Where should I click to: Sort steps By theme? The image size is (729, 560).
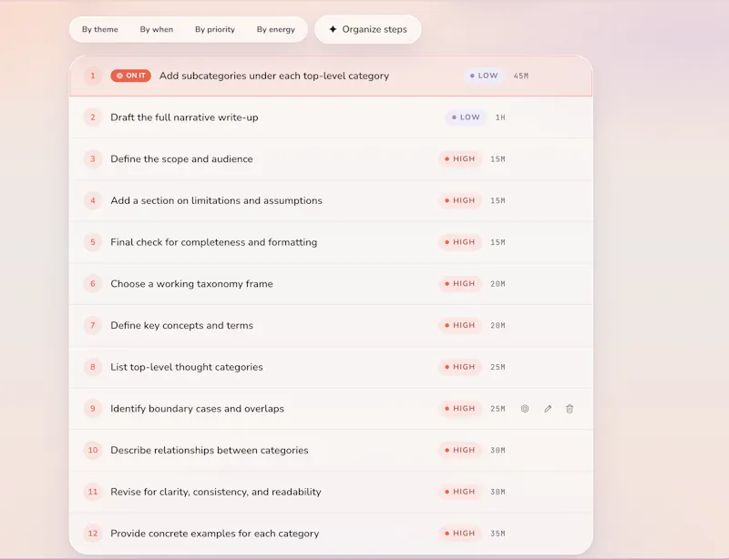pyautogui.click(x=100, y=29)
